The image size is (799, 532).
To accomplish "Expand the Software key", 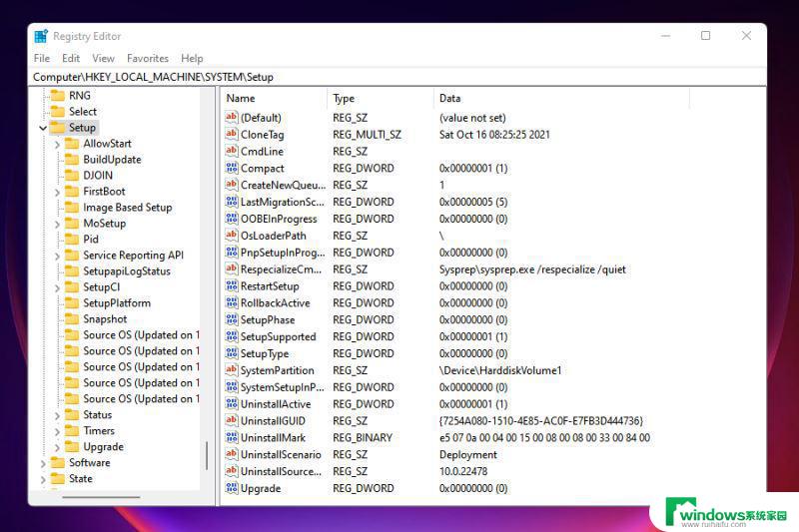I will [43, 463].
